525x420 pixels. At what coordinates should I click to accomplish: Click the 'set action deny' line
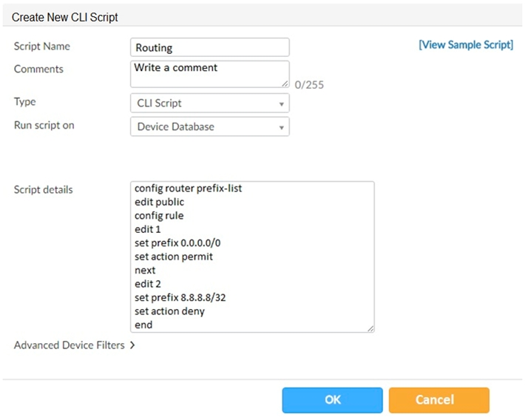pos(169,311)
